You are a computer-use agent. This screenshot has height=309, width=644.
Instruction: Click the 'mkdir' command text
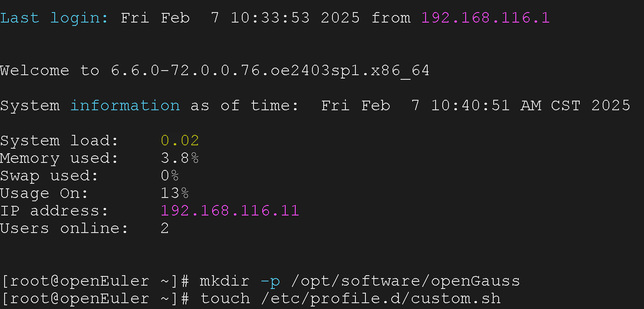coord(225,281)
